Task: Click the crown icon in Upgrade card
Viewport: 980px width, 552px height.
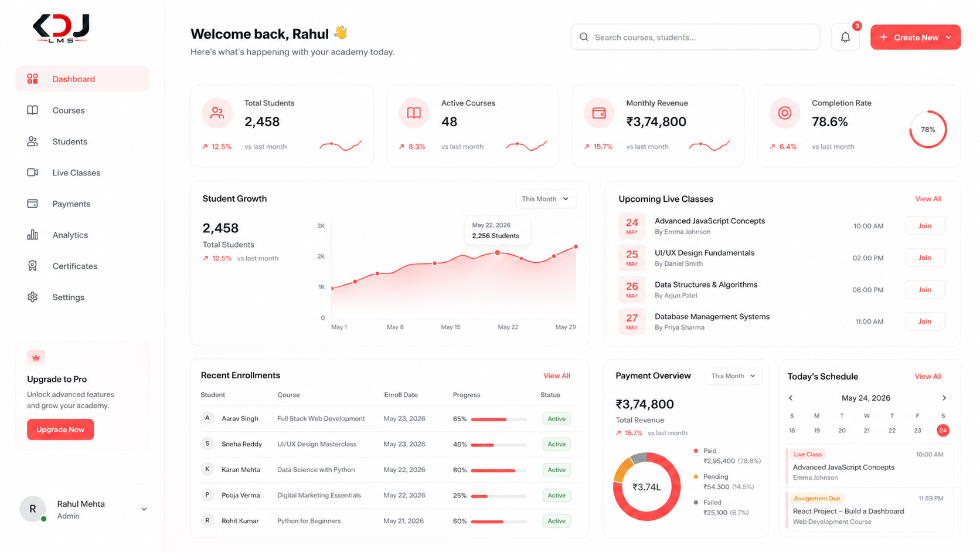Action: (x=36, y=357)
